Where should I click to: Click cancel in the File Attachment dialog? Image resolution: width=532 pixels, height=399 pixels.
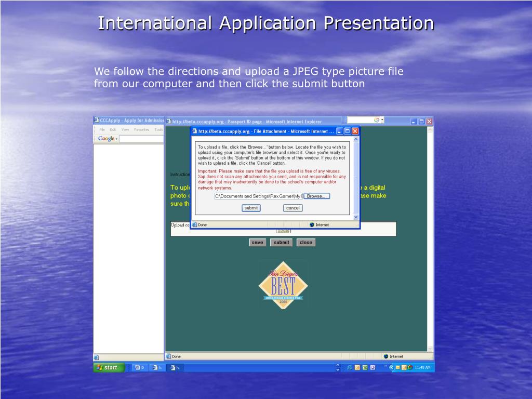(293, 208)
